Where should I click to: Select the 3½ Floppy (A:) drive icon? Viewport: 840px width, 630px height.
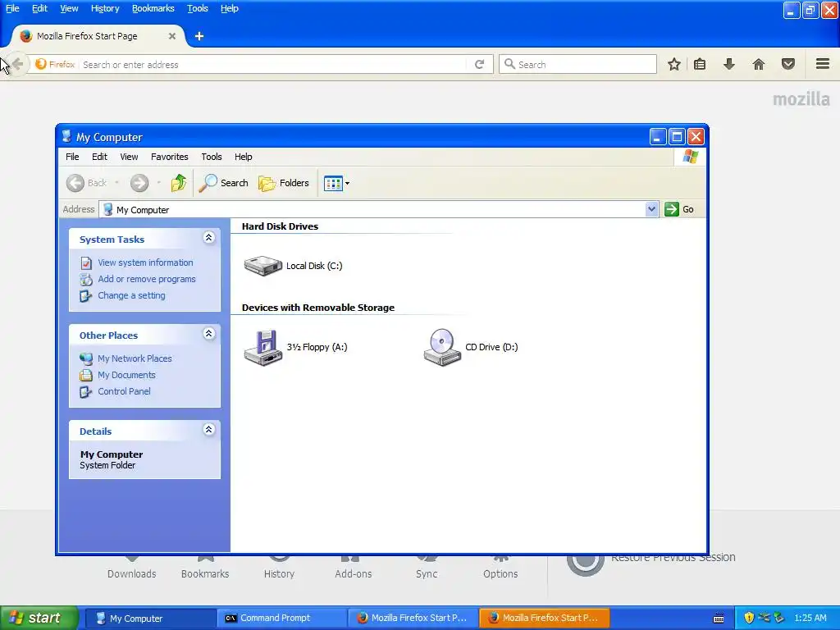coord(262,347)
